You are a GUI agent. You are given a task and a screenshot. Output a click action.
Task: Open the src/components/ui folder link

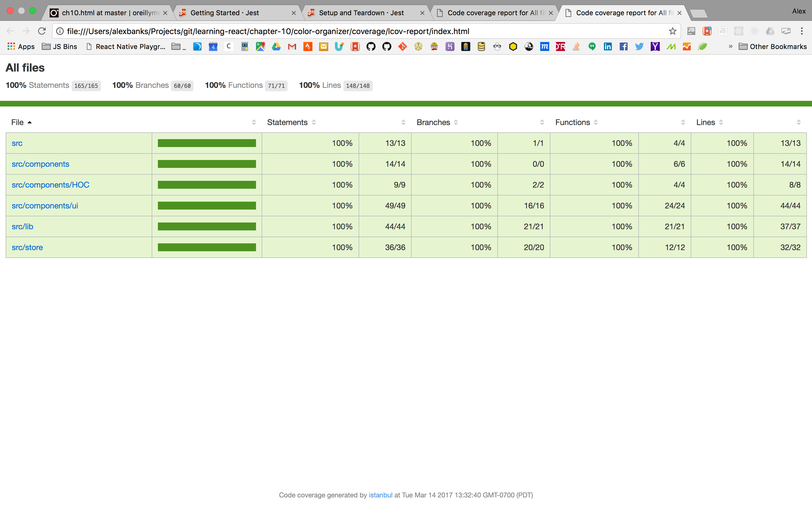(x=45, y=206)
